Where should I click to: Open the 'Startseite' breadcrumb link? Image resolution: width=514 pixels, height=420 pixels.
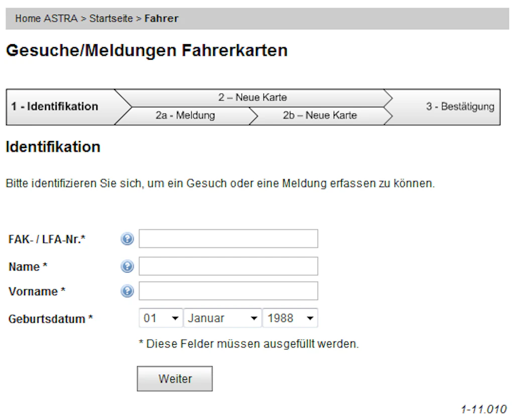click(111, 19)
